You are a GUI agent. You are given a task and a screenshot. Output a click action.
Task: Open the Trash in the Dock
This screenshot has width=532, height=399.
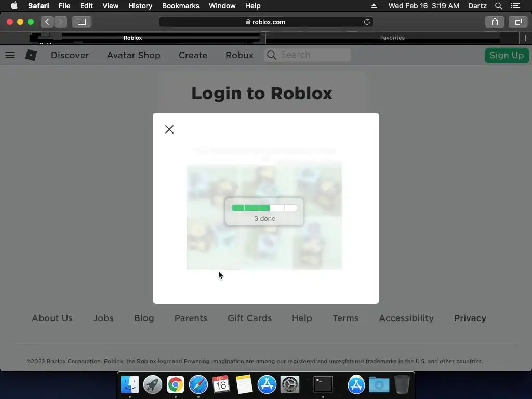tap(402, 384)
